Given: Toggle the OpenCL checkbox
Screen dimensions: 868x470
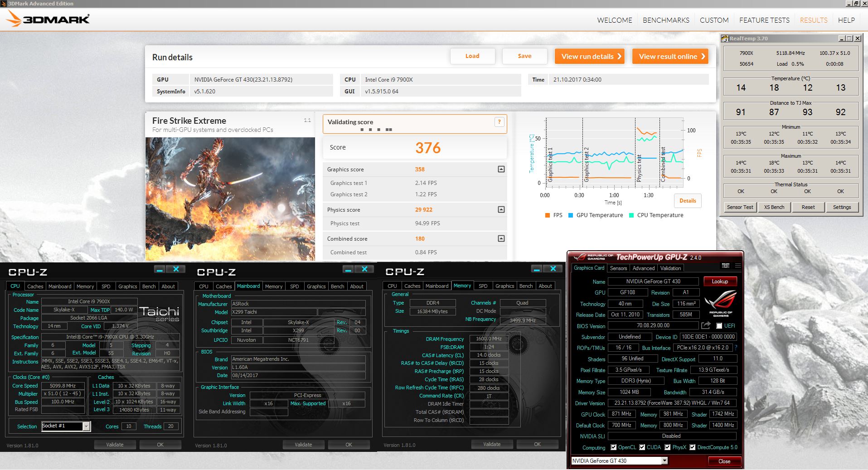Looking at the screenshot, I should (613, 447).
